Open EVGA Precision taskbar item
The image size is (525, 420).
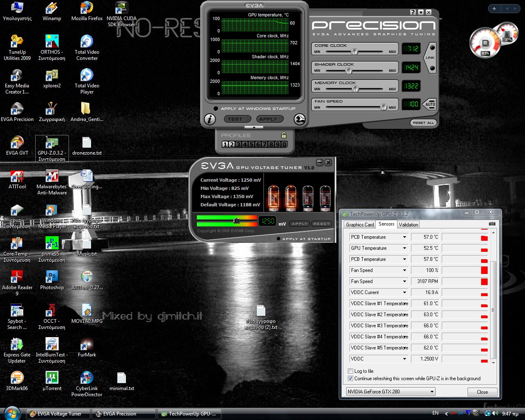(124, 414)
